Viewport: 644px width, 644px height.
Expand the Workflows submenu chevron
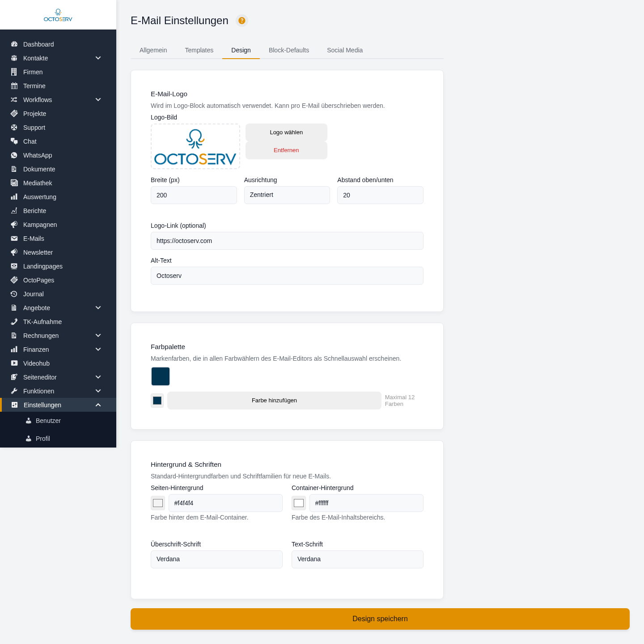coord(98,100)
